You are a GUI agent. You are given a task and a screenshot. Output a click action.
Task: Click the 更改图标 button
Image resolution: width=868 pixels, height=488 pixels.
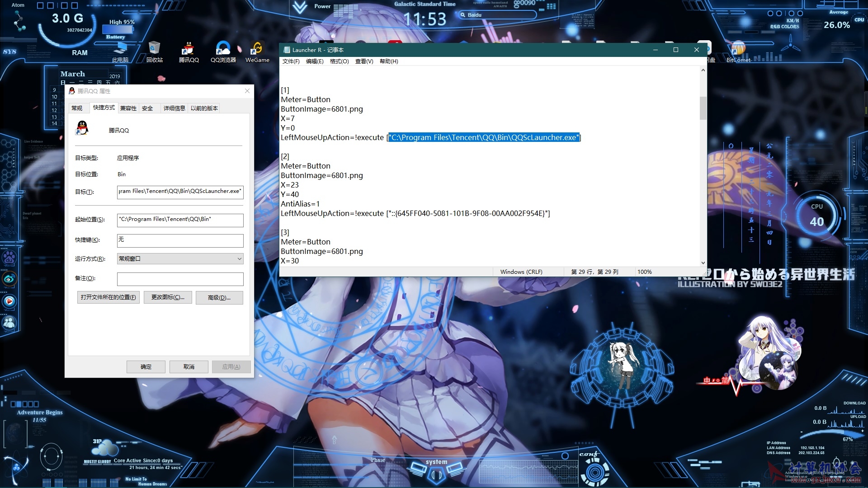[x=168, y=297]
